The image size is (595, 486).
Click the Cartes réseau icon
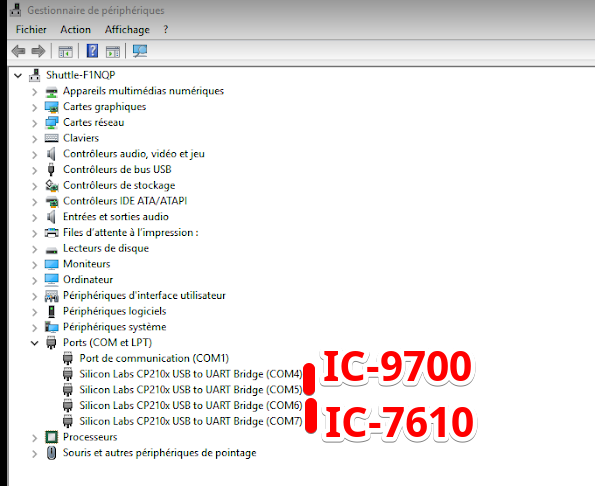(x=51, y=123)
